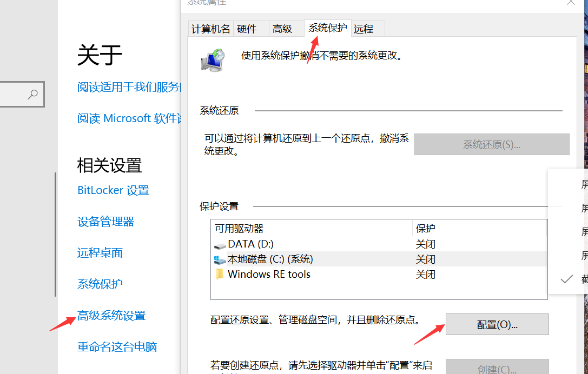Open the 远程桌面 link
The height and width of the screenshot is (374, 588).
coord(100,253)
